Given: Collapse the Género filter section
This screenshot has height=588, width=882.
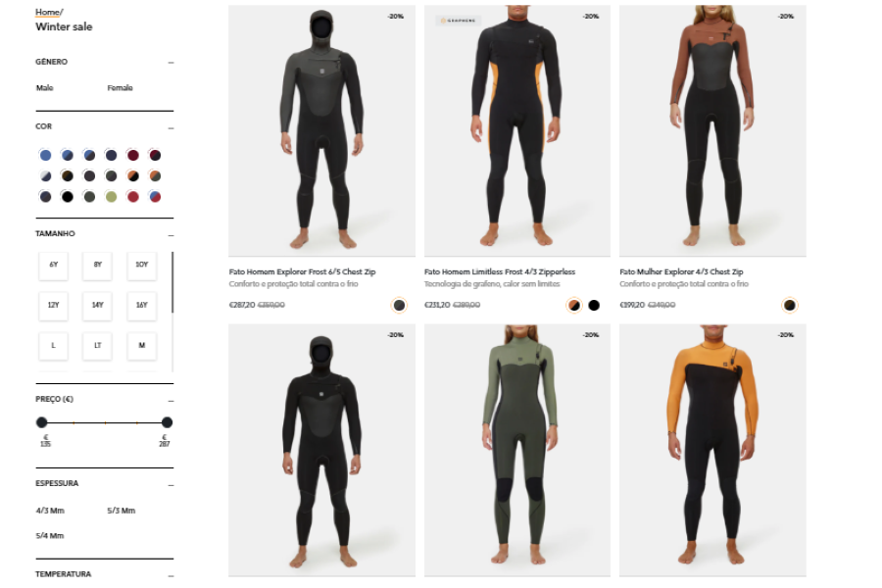Looking at the screenshot, I should pyautogui.click(x=171, y=63).
